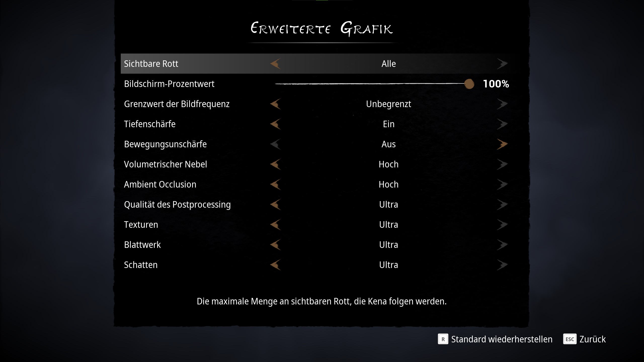The height and width of the screenshot is (362, 644).
Task: Click left arrow for Volumetrischer Nebel
Action: [275, 164]
